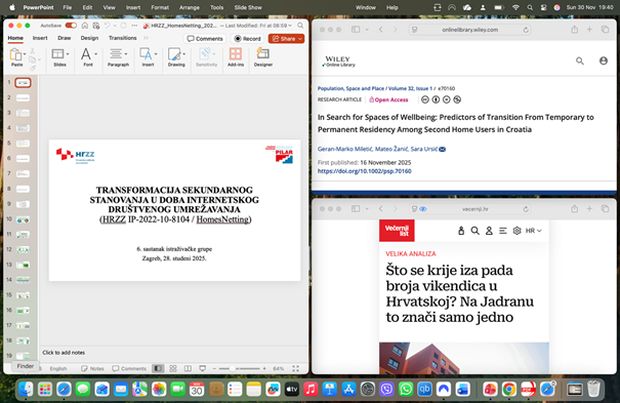
Task: Toggle the Notes pane in status bar
Action: (92, 369)
